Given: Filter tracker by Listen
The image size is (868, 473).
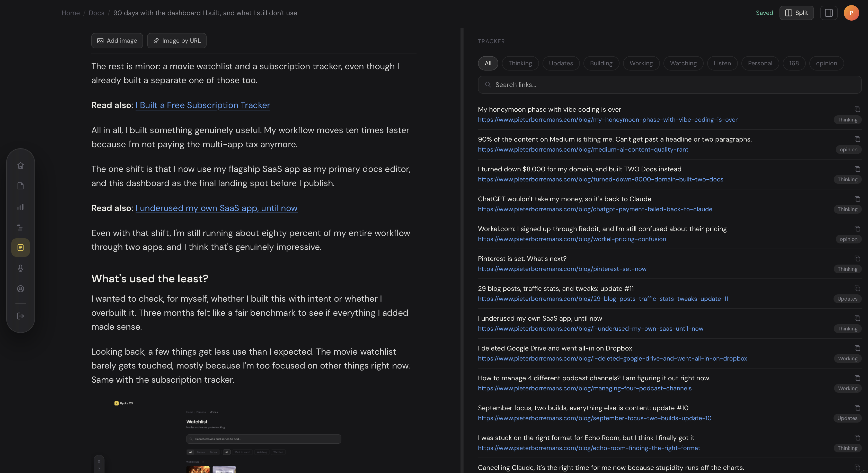Looking at the screenshot, I should coord(722,63).
